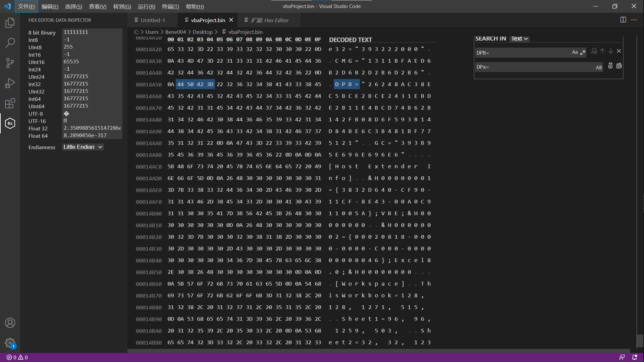This screenshot has height=362, width=644.
Task: Open the Hex Editor activity bar view
Action: (x=10, y=123)
